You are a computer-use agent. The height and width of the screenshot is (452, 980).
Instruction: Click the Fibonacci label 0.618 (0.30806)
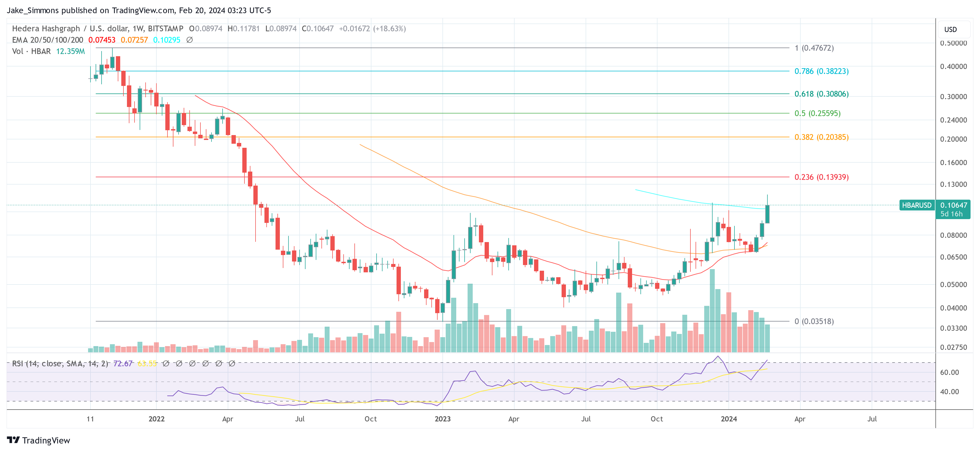821,93
